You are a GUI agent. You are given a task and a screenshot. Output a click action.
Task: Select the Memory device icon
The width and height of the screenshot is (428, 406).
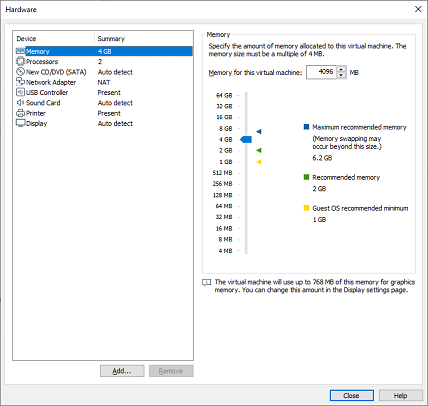point(20,51)
